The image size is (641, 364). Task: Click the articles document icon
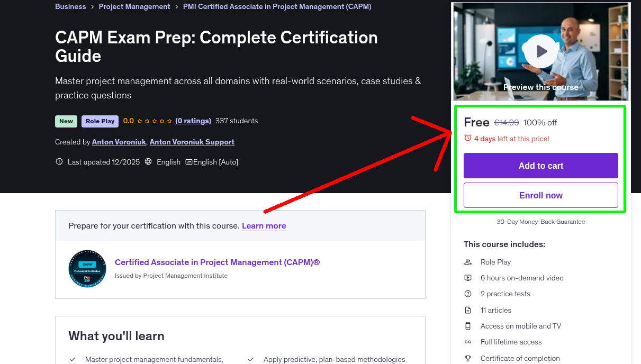pos(468,310)
